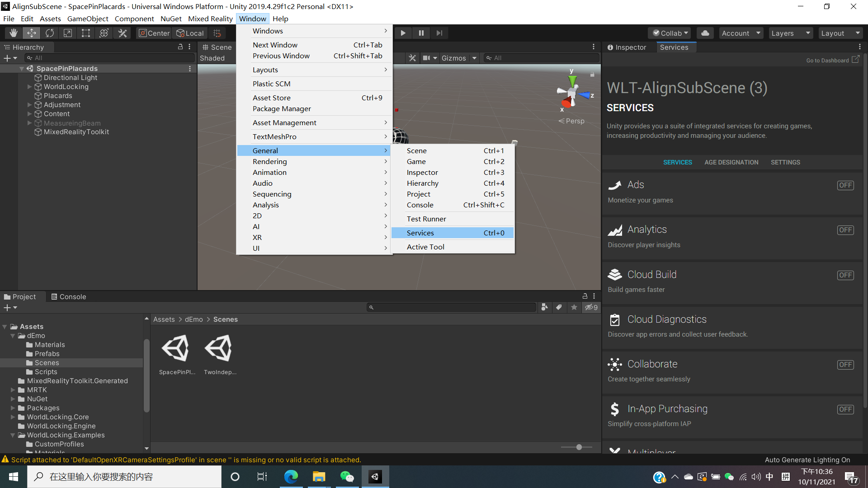The image size is (868, 488).
Task: Open SpacePinPlacards scene options menu
Action: [190, 69]
